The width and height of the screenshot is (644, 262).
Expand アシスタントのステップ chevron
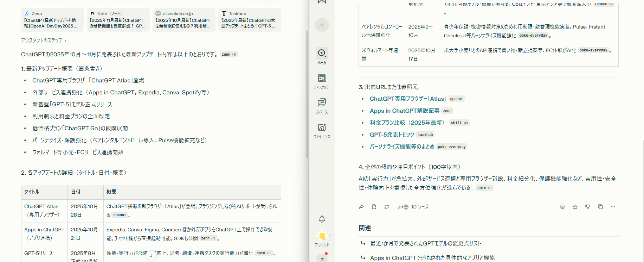point(65,41)
